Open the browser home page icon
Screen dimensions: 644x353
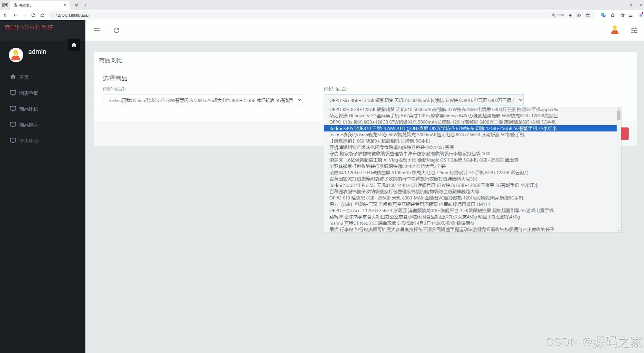(x=42, y=15)
